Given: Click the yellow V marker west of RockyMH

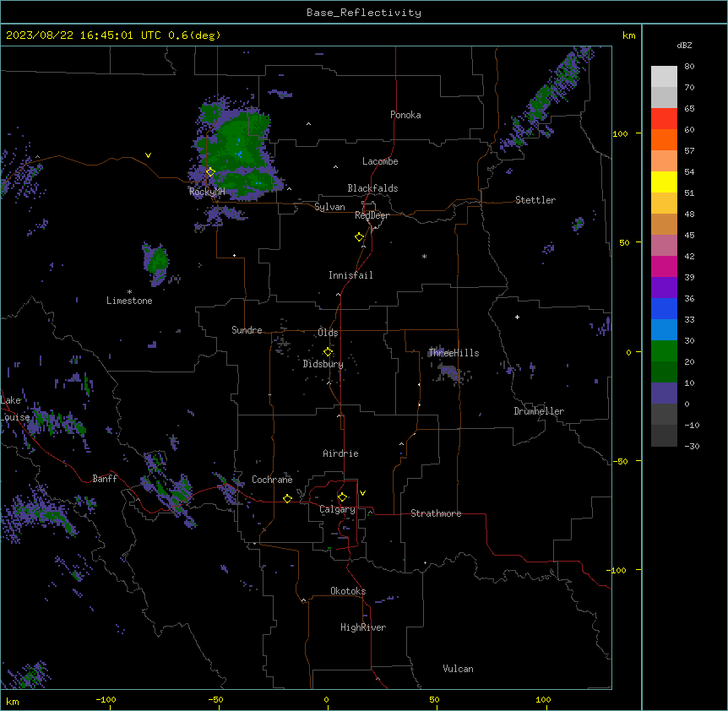Looking at the screenshot, I should [x=148, y=155].
